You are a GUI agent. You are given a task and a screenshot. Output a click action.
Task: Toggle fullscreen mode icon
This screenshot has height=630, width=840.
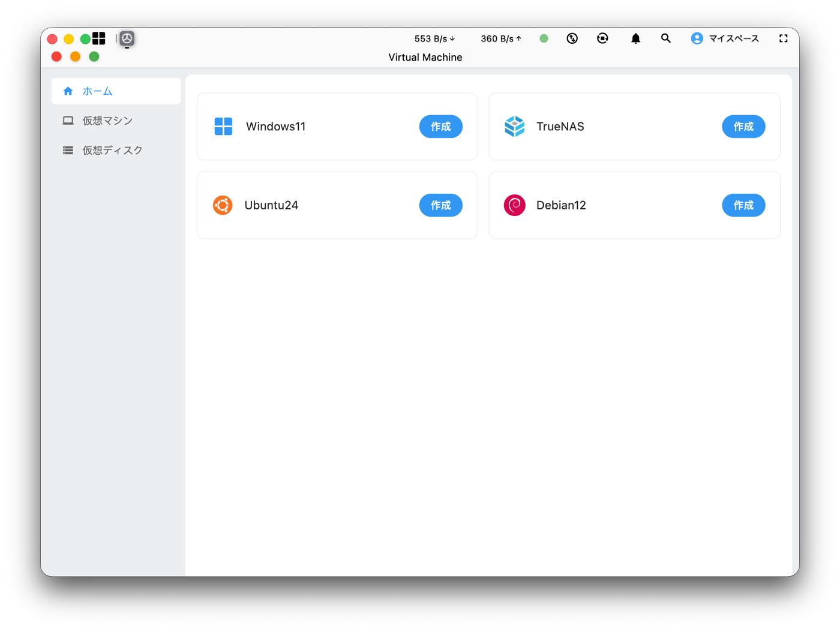(x=783, y=38)
